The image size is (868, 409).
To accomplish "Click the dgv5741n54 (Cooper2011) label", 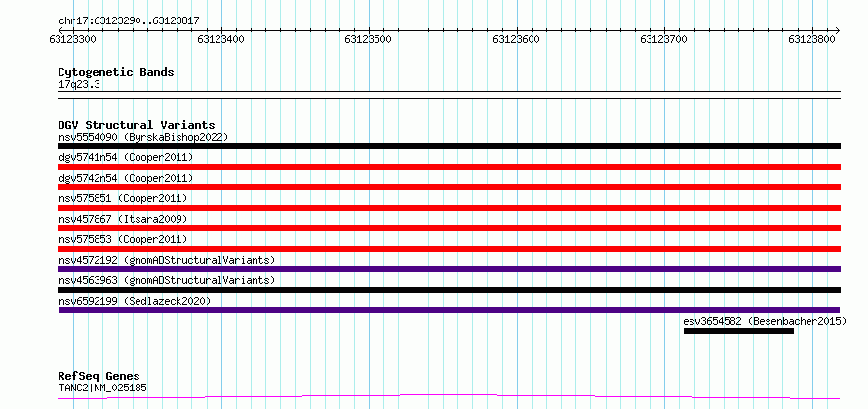I will coord(126,157).
